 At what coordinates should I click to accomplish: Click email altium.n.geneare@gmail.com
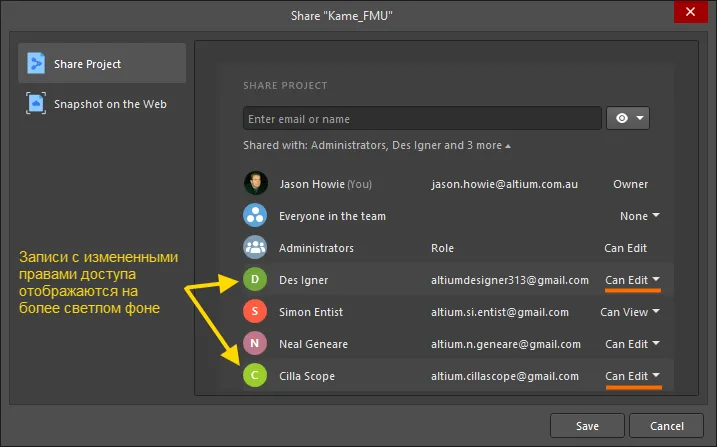click(x=506, y=344)
